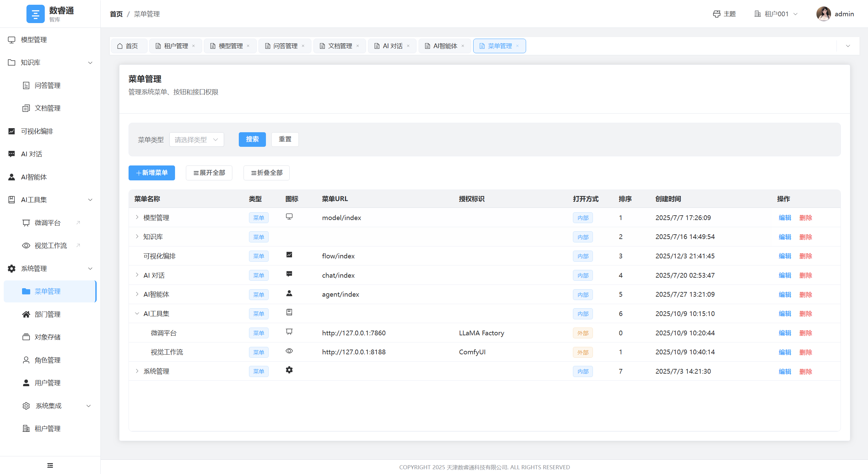Open 视觉工作流 eye icon in sidebar
Screen dimensions: 868x474
click(x=26, y=245)
